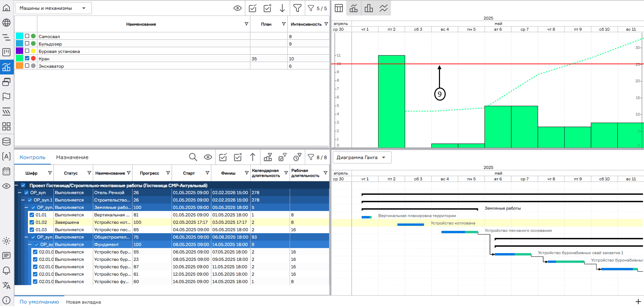644x307 pixels.
Task: Open the database icon in sidebar
Action: tap(6, 142)
